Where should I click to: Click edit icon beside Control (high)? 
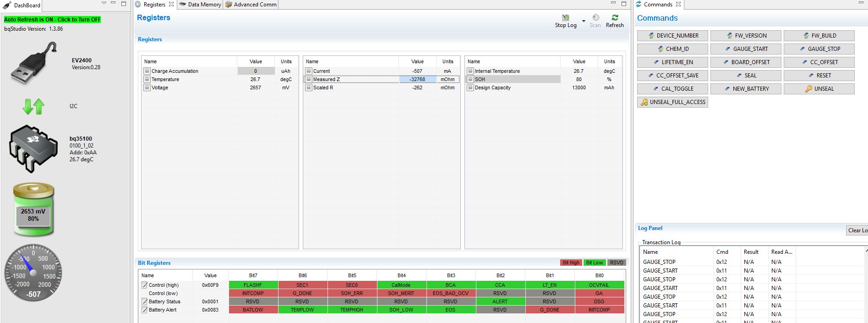pos(144,285)
